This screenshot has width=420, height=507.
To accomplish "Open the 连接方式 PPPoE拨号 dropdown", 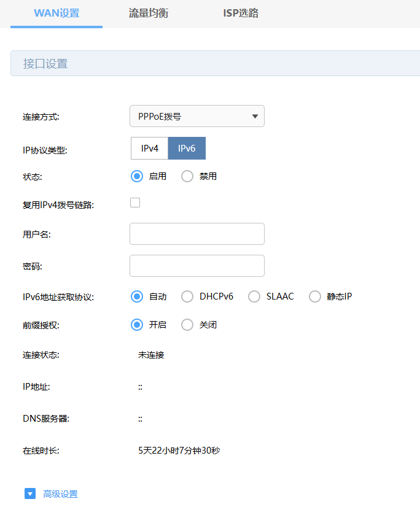I will [x=196, y=116].
